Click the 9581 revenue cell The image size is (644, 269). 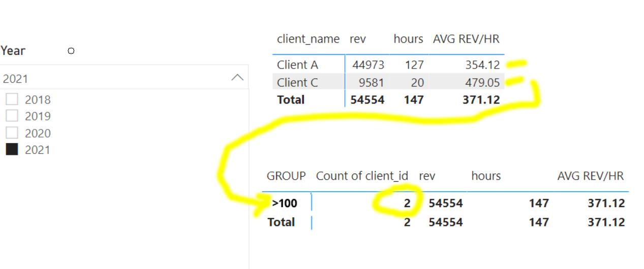tap(371, 82)
